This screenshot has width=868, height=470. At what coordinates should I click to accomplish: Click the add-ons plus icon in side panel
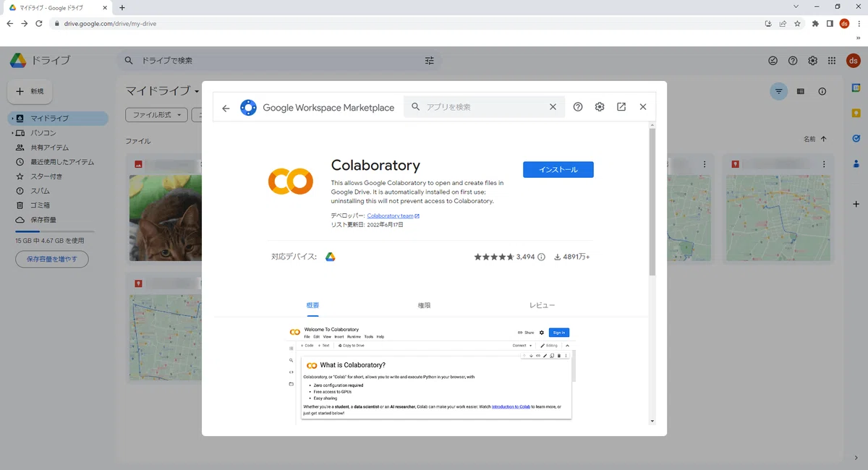coord(856,204)
